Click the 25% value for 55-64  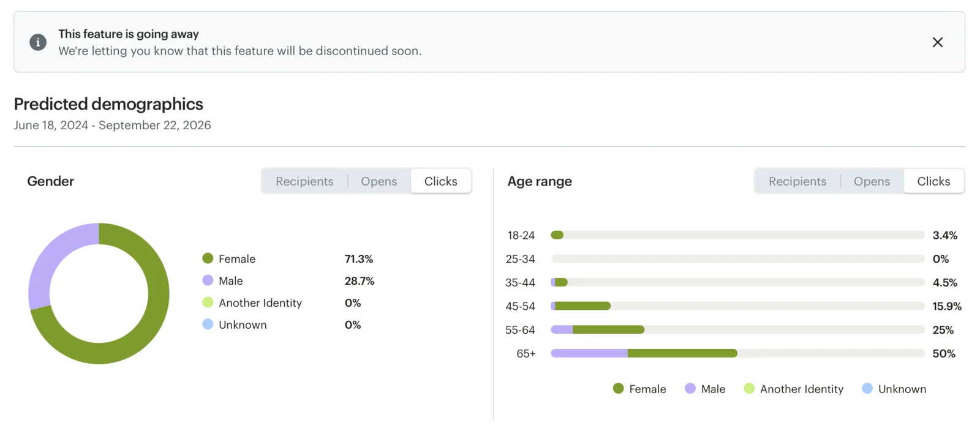click(x=943, y=330)
